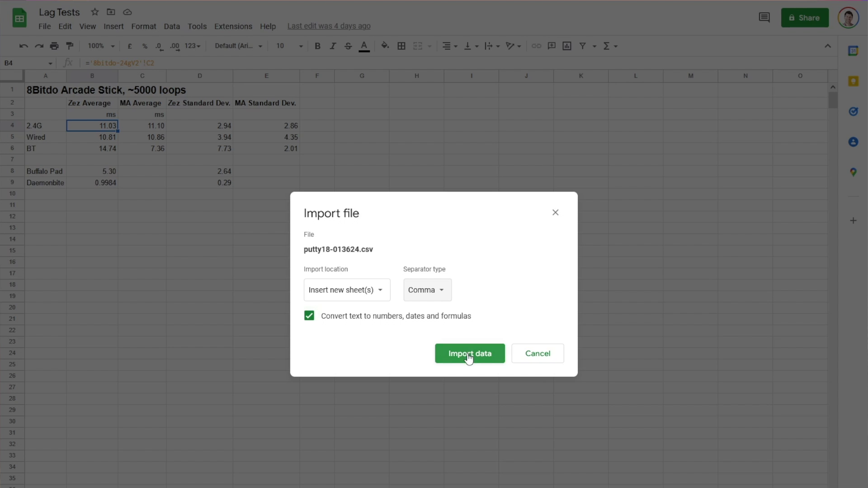Open the fill color paint bucket

pyautogui.click(x=385, y=46)
